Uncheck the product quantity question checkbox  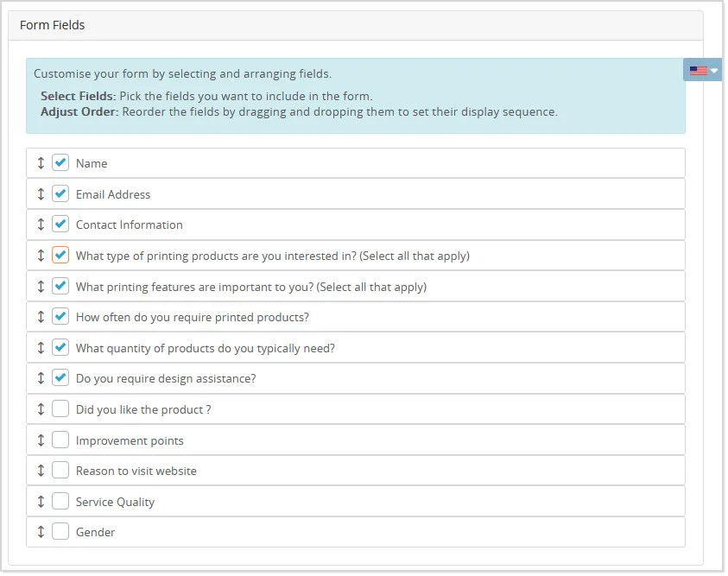point(60,347)
